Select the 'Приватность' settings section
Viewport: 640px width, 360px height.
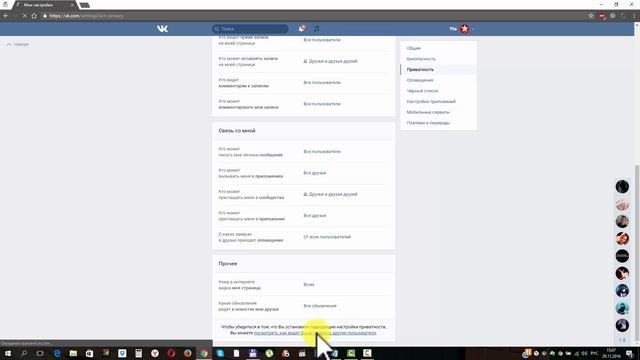tap(420, 69)
